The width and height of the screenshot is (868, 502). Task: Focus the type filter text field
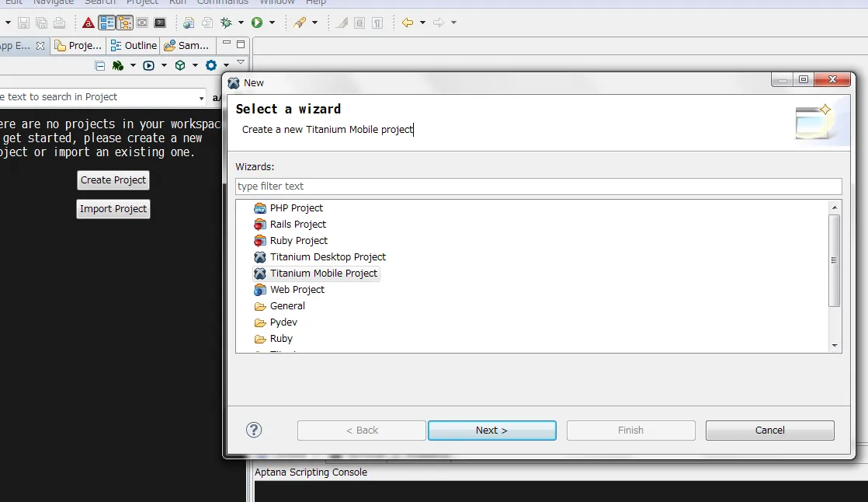538,187
